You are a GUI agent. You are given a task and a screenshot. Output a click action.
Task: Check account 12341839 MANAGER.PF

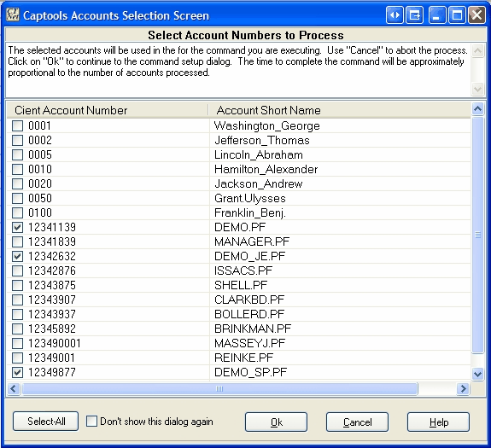18,241
